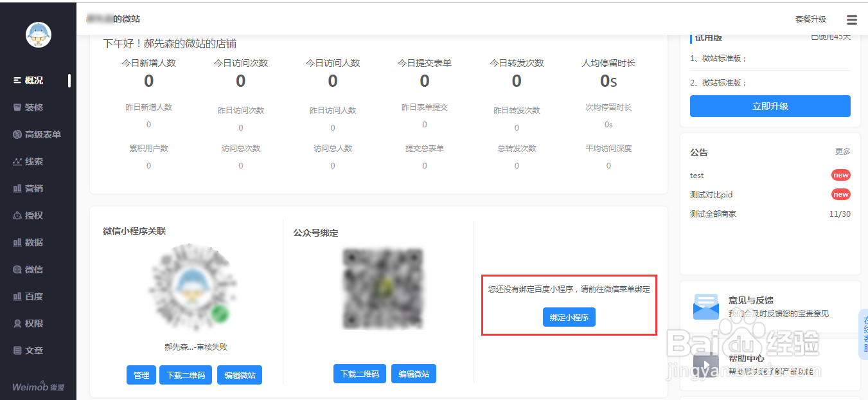Click the 营销 bar chart icon
This screenshot has height=400, width=868.
(17, 188)
